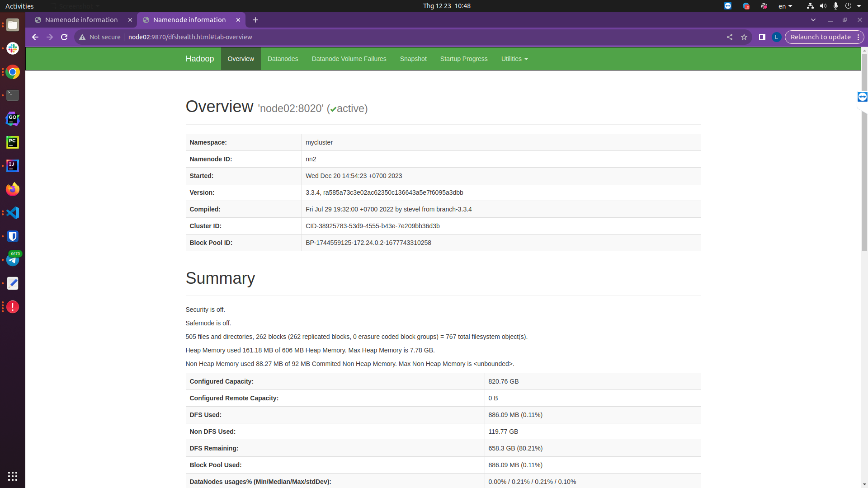Click the Non DFS Used value 119.77 GB
The height and width of the screenshot is (488, 868).
(503, 432)
